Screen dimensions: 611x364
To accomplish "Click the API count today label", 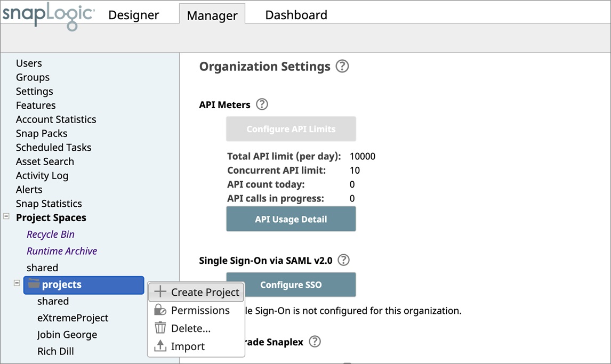I will coord(266,184).
